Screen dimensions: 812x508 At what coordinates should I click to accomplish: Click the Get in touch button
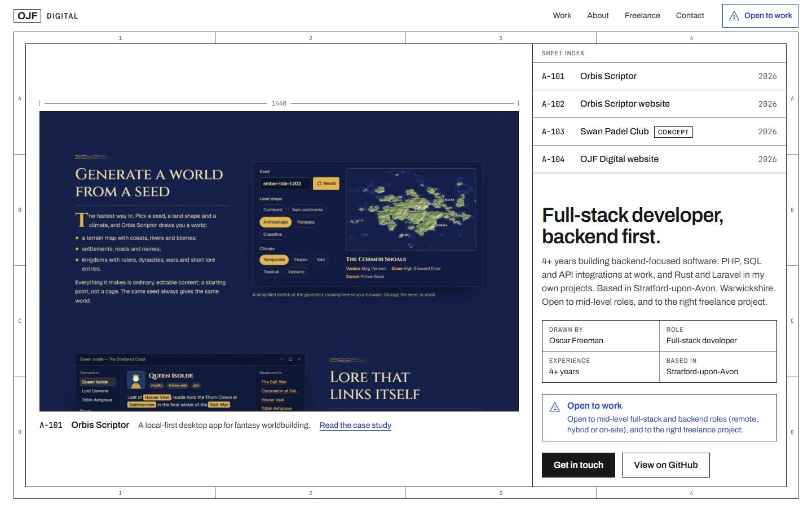579,465
